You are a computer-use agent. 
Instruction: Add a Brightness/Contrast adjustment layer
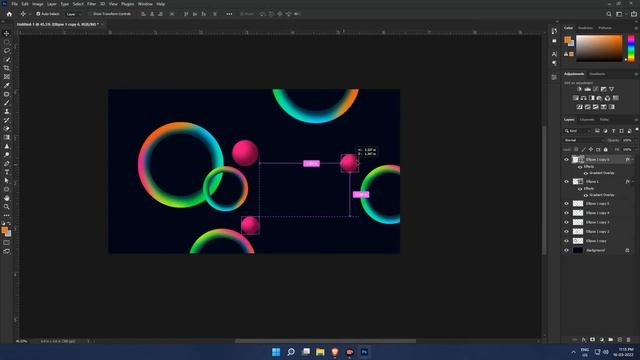point(579,89)
